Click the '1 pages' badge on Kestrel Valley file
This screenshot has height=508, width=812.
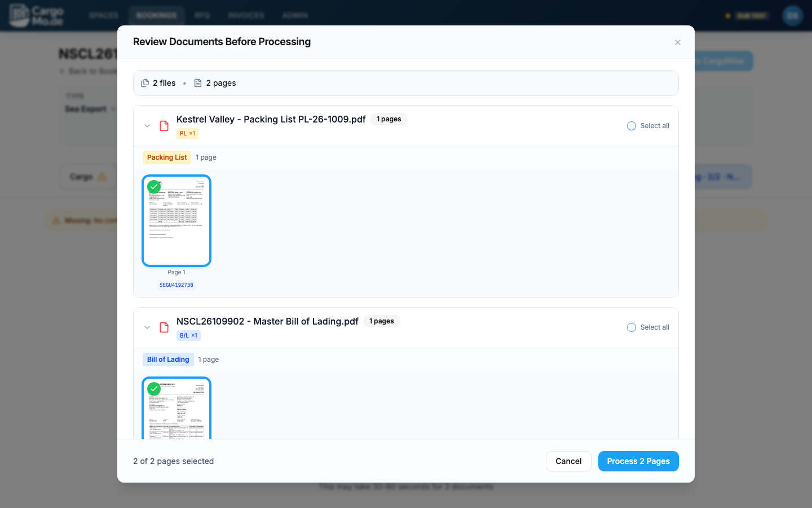click(389, 119)
